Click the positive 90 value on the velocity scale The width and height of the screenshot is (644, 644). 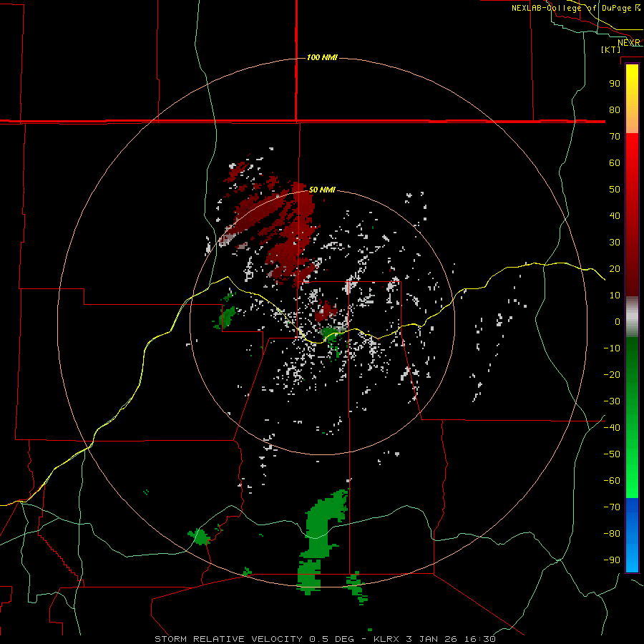click(x=615, y=84)
